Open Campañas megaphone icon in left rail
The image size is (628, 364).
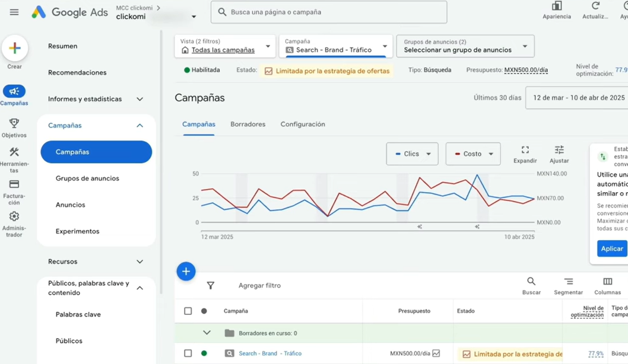point(14,91)
